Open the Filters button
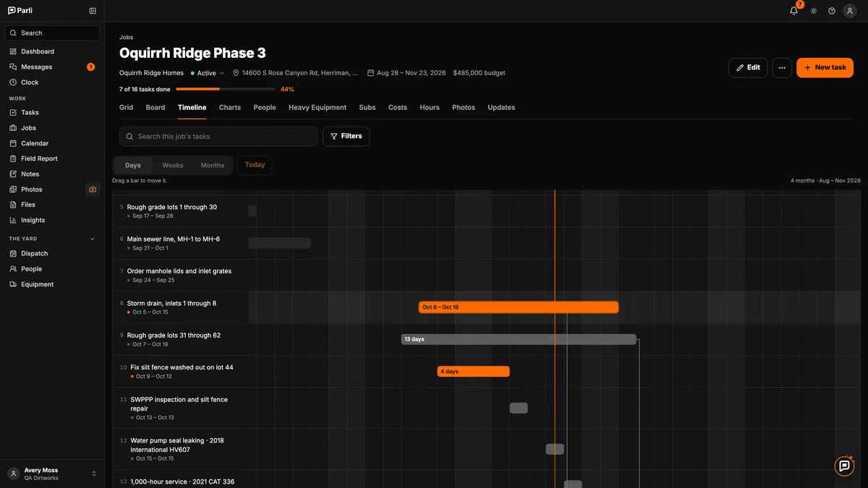The width and height of the screenshot is (868, 488). click(x=346, y=137)
